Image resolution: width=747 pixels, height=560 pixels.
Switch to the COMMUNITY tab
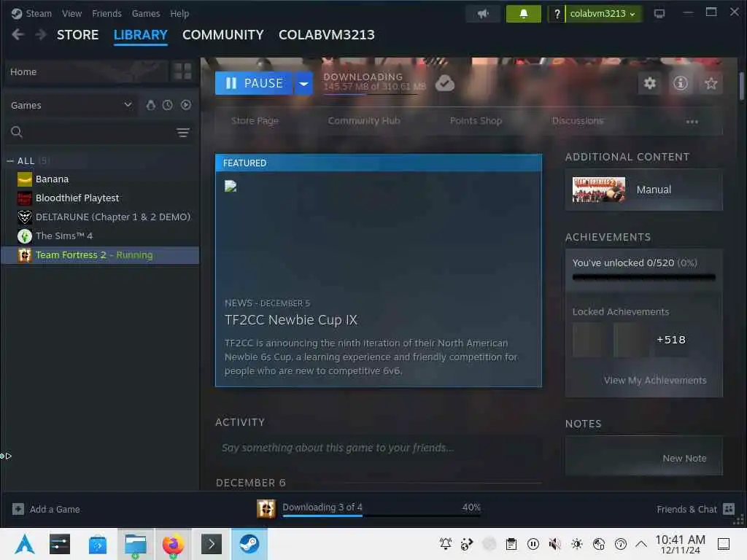coord(223,35)
